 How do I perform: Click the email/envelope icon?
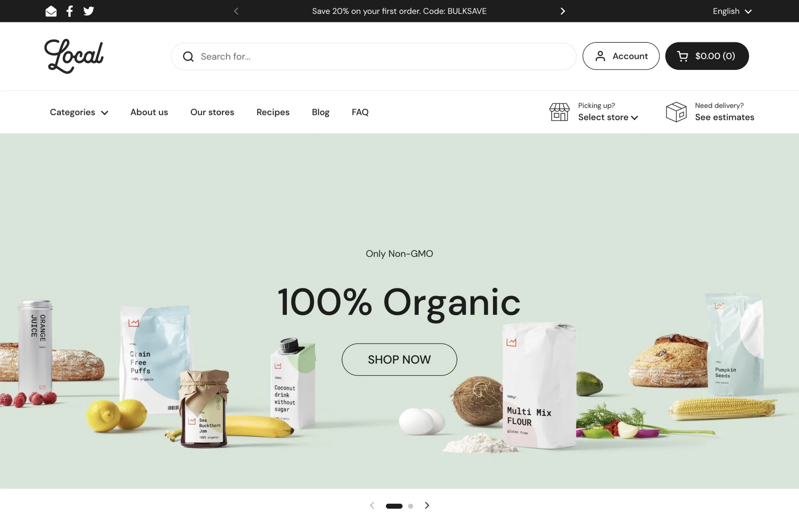[x=50, y=11]
